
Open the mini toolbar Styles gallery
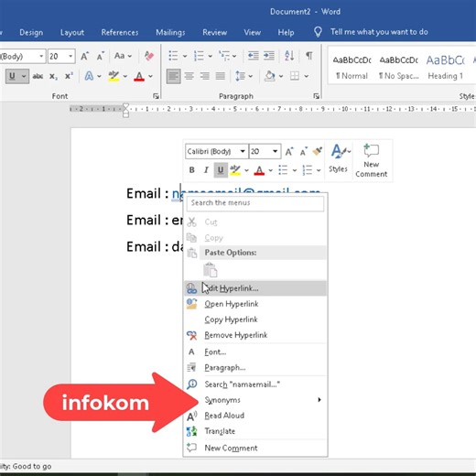340,158
